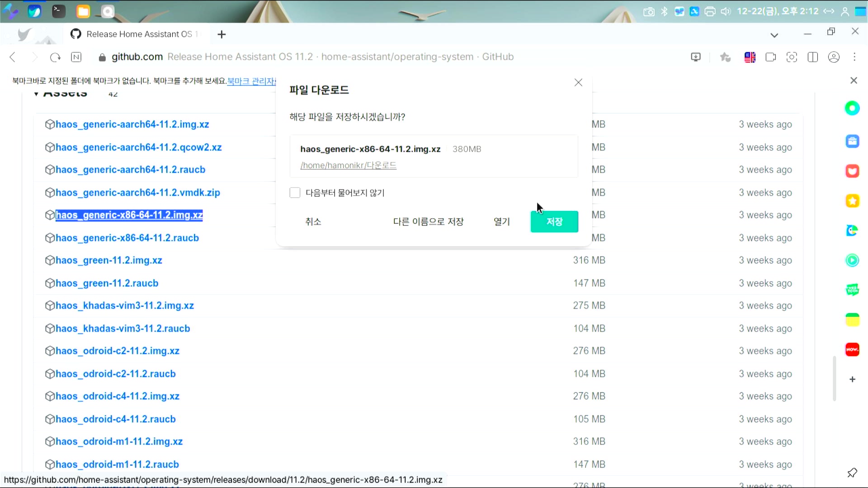Viewport: 868px width, 488px height.
Task: Click the bookmark star icon in the toolbar
Action: coord(725,57)
